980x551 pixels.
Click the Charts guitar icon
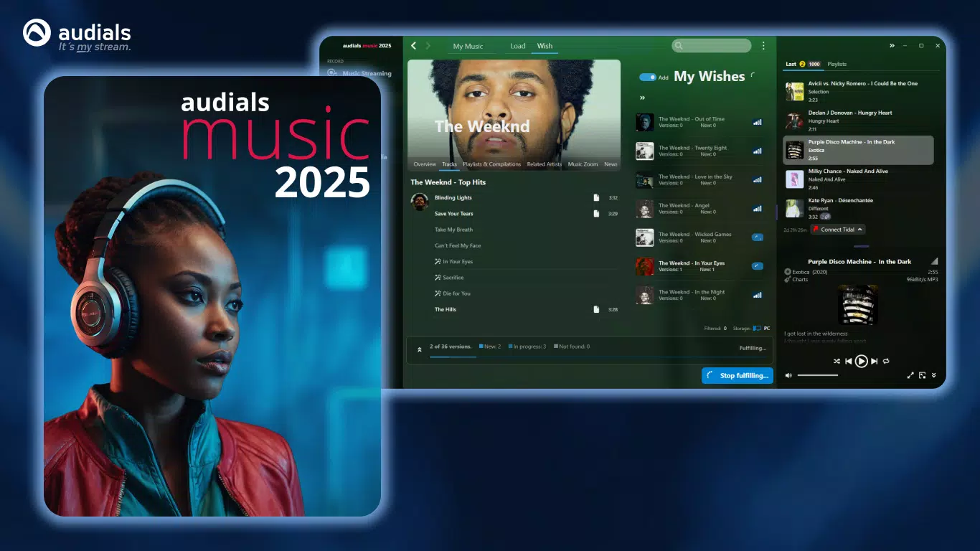coord(788,279)
